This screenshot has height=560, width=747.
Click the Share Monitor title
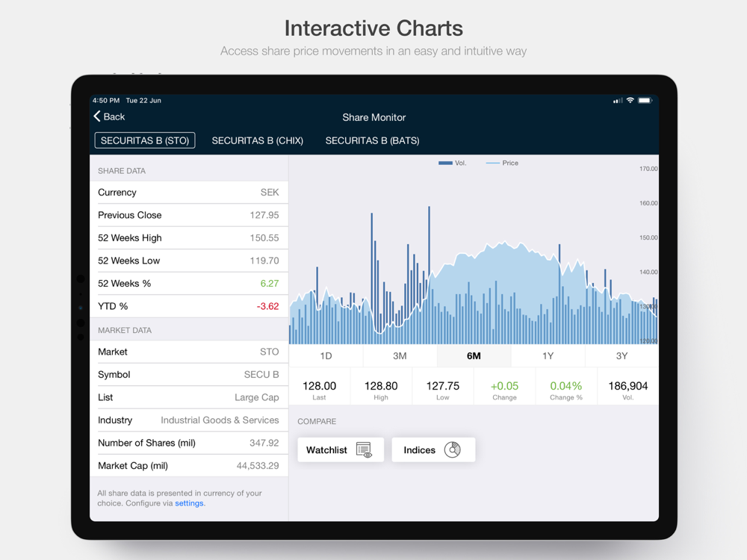pos(374,118)
